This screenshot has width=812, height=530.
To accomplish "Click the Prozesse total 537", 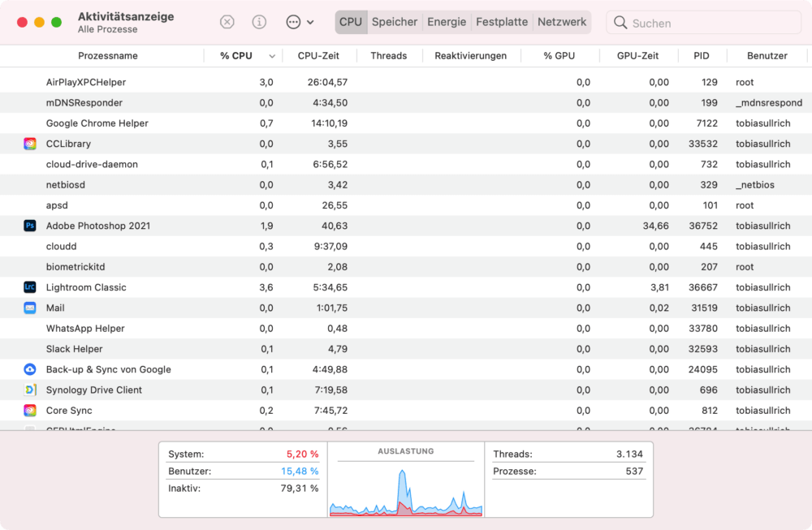I will point(634,471).
